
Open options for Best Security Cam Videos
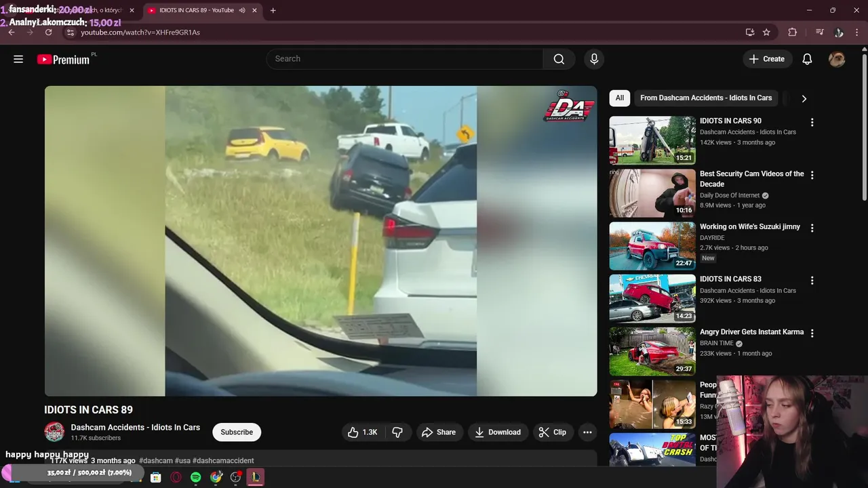(812, 175)
